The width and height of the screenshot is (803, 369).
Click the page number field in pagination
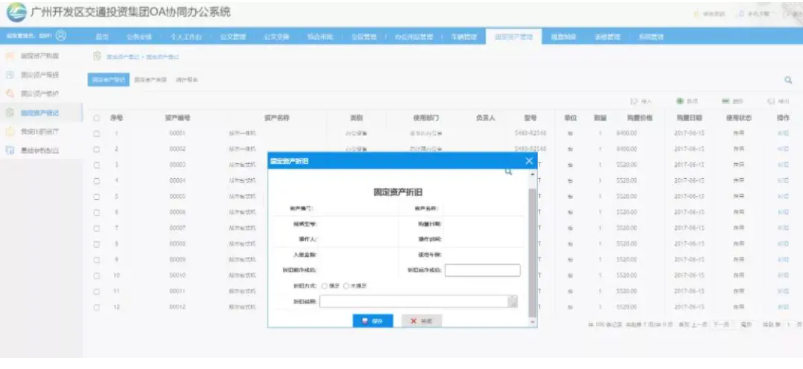(x=789, y=324)
